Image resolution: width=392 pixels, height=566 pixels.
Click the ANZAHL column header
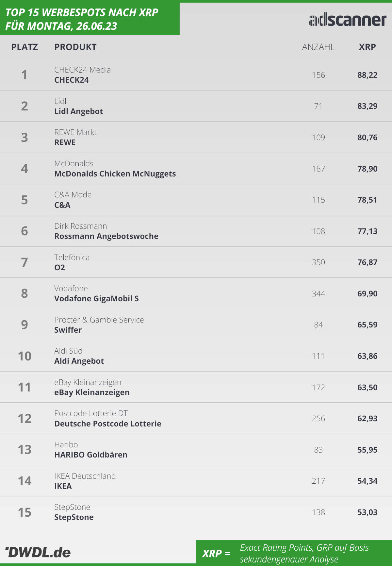tap(318, 47)
